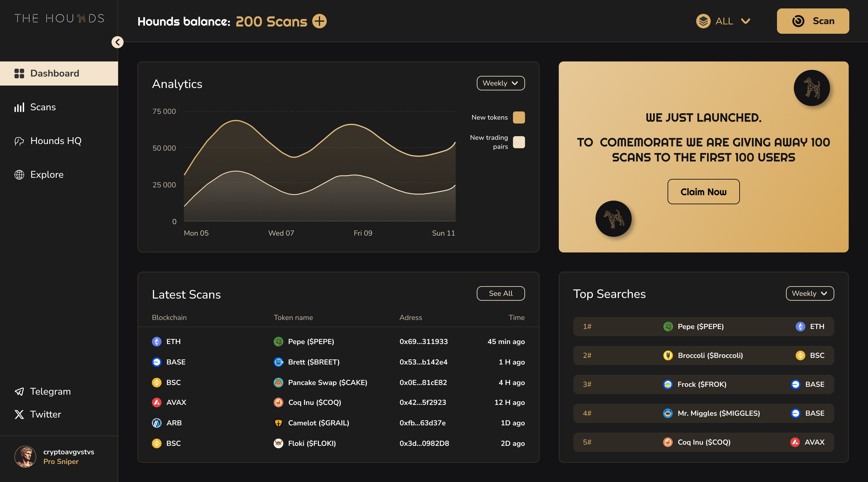Click the 3# rank in Top Searches
Viewport: 868px width, 482px height.
[587, 384]
